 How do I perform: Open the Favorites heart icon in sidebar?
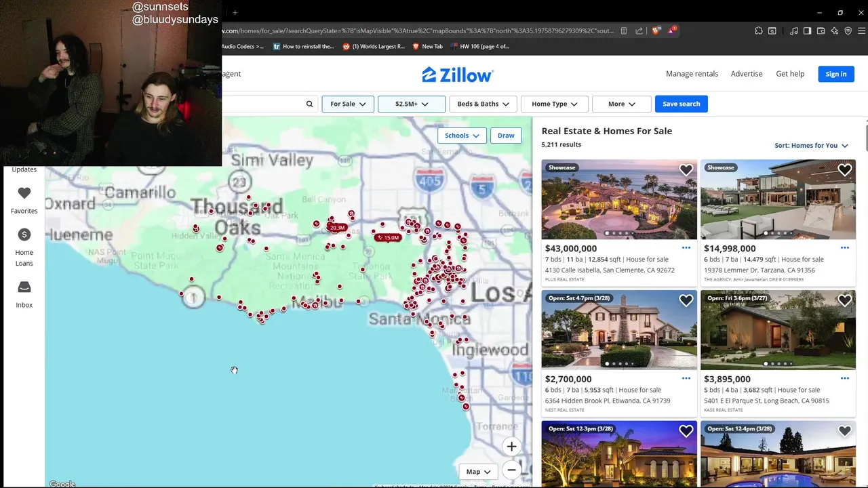(24, 193)
